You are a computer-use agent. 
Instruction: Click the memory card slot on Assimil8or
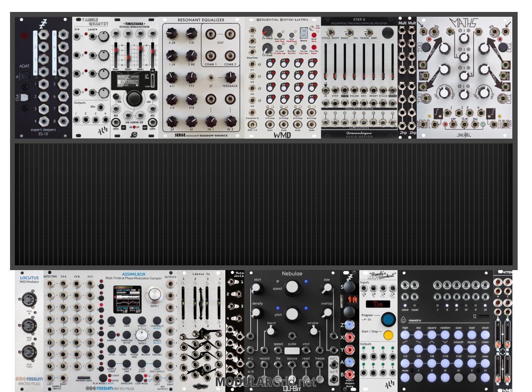(x=84, y=377)
